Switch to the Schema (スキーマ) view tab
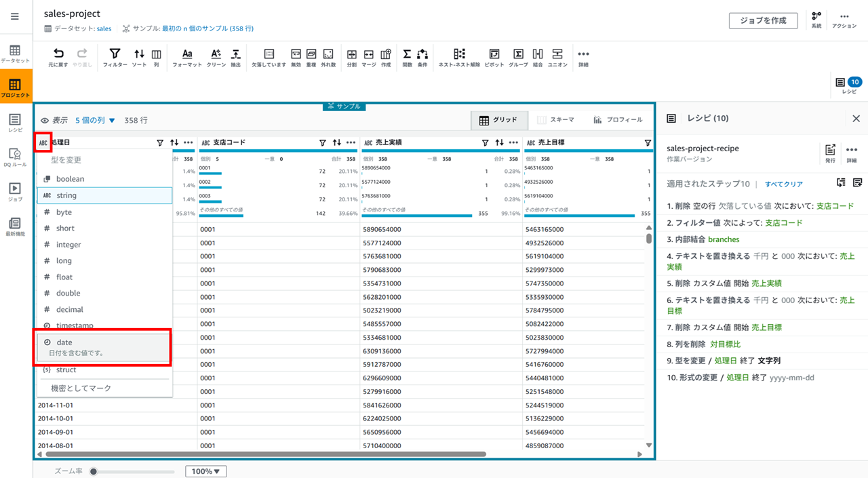The height and width of the screenshot is (478, 868). pyautogui.click(x=555, y=120)
